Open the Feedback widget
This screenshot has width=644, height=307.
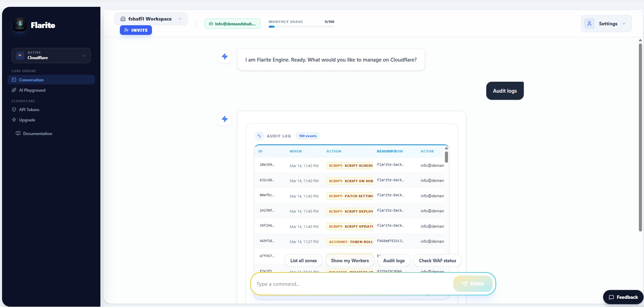point(623,297)
